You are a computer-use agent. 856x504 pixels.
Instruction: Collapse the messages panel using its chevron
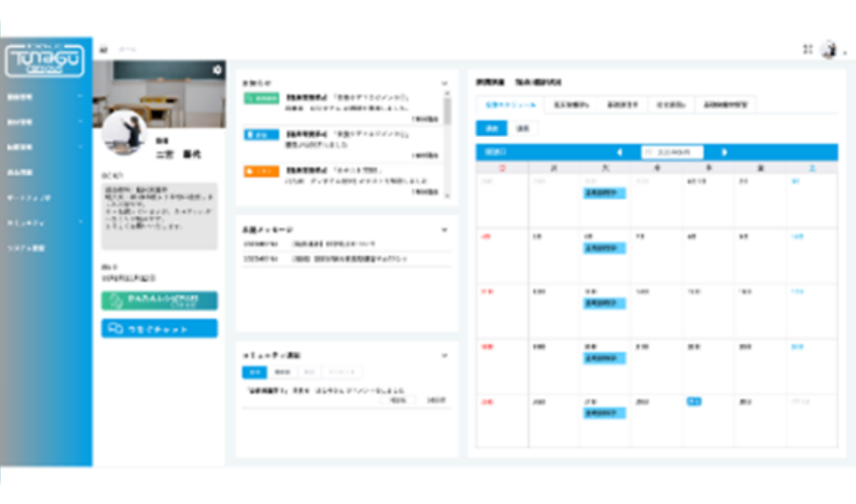pyautogui.click(x=445, y=230)
